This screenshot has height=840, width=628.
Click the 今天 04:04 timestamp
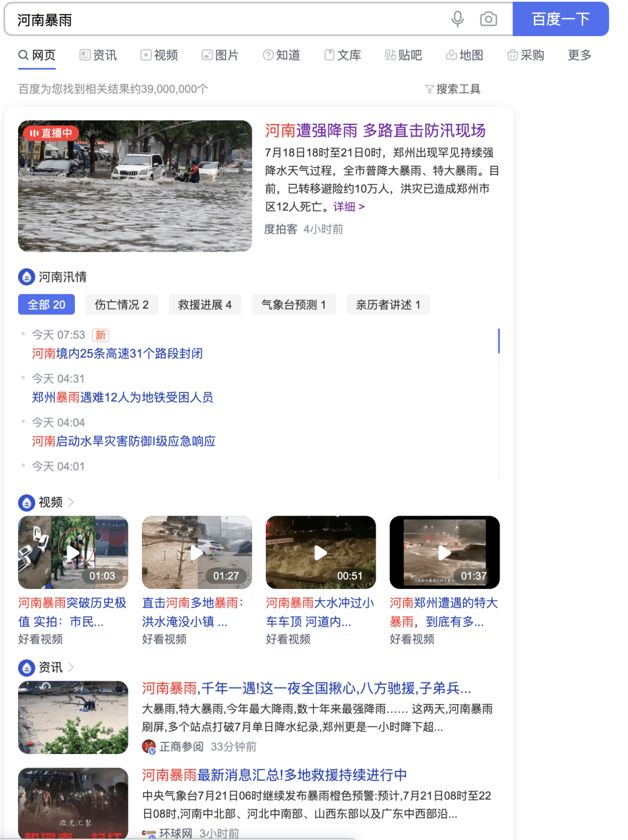(x=58, y=423)
